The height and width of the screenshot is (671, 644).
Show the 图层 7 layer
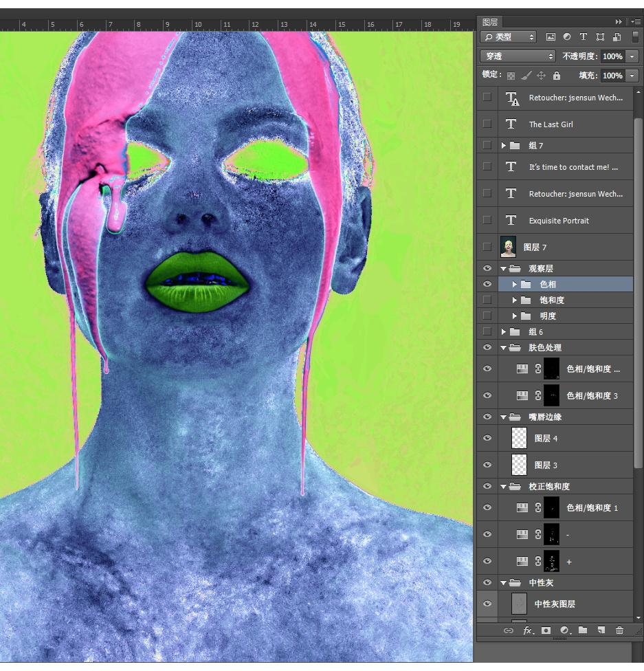click(487, 247)
